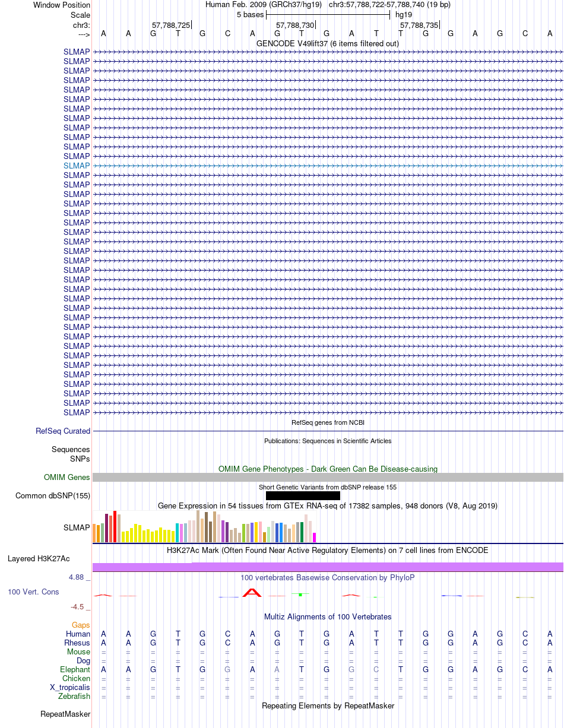
Task: Click the Elephant alignment row label
Action: click(x=75, y=670)
